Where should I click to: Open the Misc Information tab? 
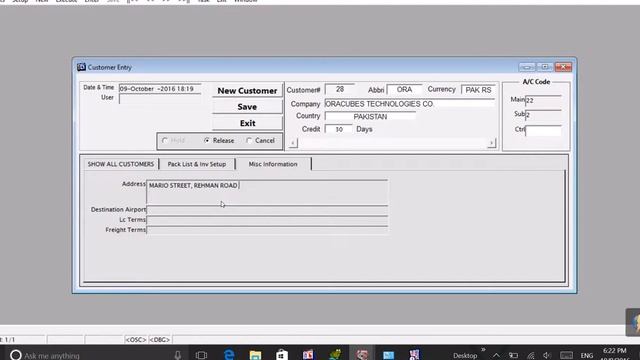[x=273, y=164]
